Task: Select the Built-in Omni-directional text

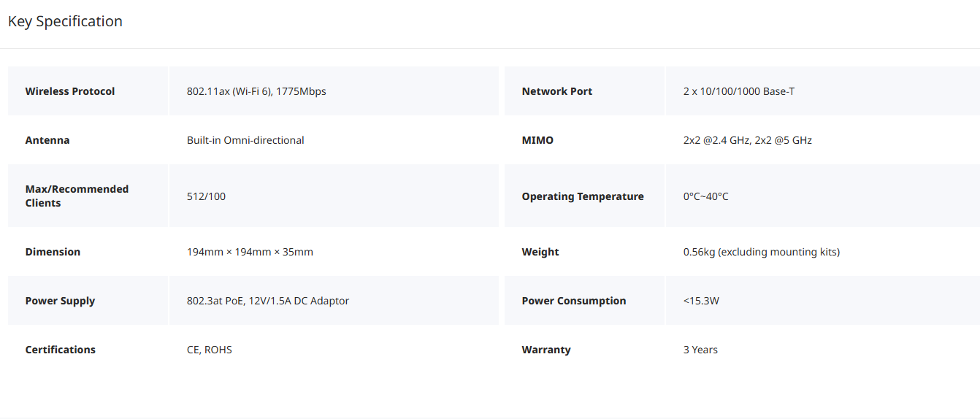Action: pyautogui.click(x=245, y=140)
